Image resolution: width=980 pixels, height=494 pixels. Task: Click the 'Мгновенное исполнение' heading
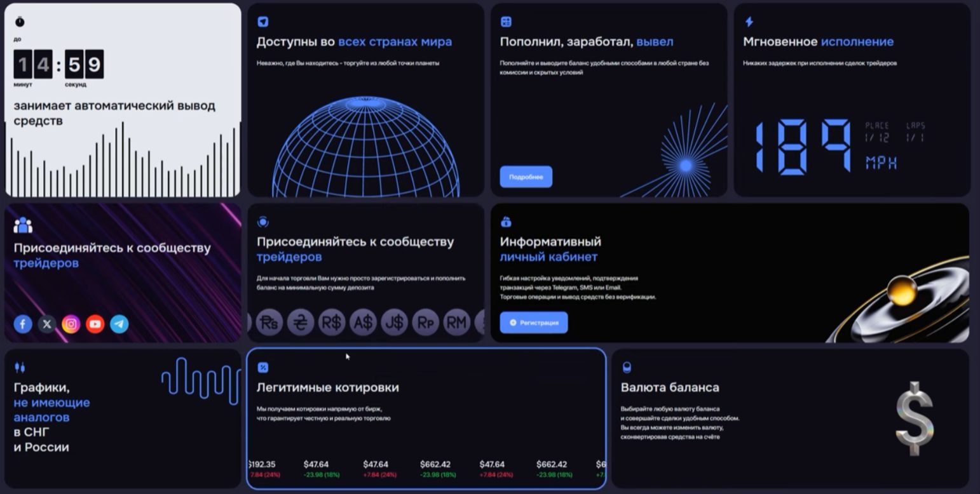point(819,42)
